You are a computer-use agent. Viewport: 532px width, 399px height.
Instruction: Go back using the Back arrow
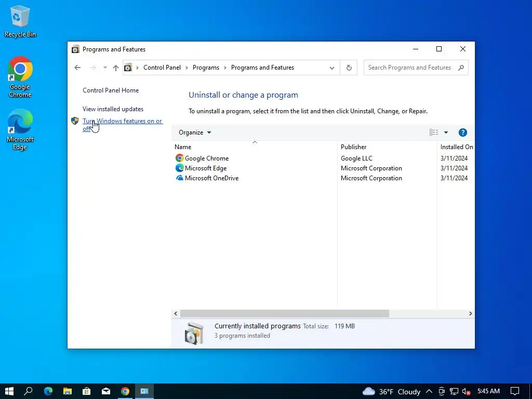[77, 68]
